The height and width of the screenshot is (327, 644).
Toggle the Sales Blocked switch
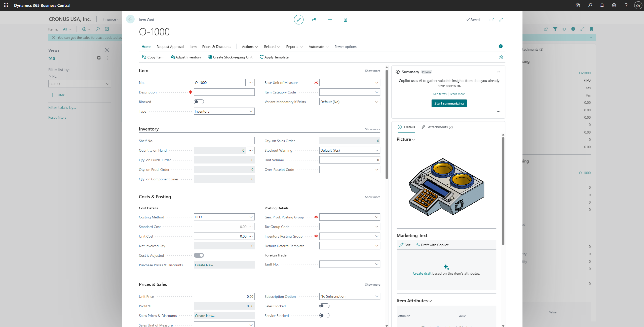coord(324,306)
